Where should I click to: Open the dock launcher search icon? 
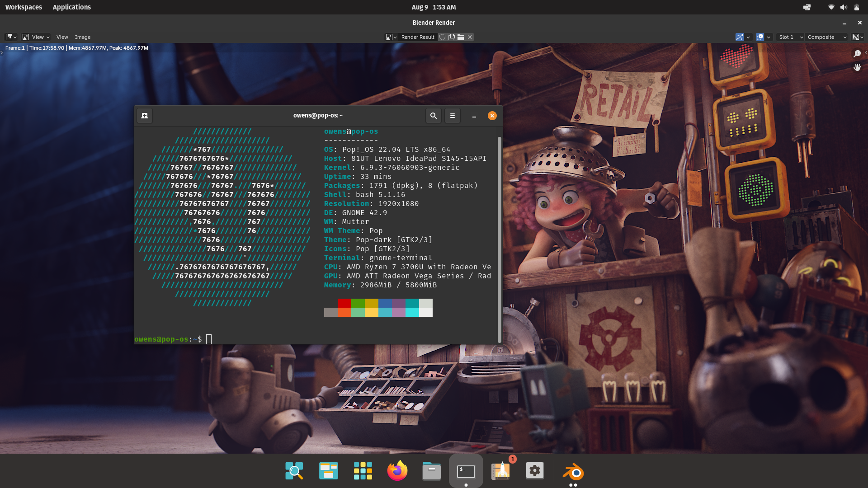click(x=294, y=471)
